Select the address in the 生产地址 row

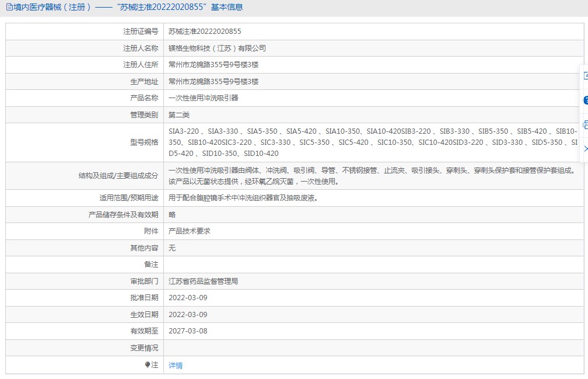(x=213, y=81)
